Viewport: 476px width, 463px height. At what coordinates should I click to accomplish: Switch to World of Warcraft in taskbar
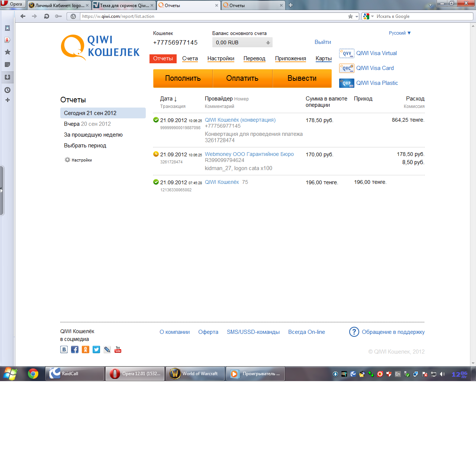click(x=195, y=374)
